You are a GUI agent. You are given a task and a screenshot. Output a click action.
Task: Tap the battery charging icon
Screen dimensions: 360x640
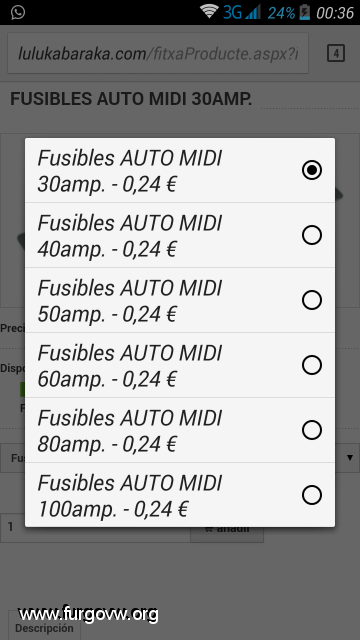[x=304, y=12]
